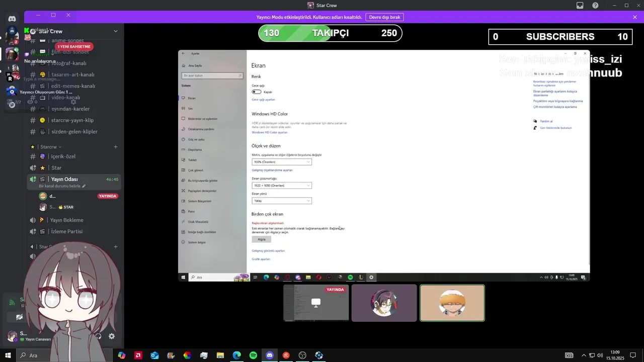644x362 pixels.
Task: Open the tasarım-art-kanalı channel
Action: pos(73,74)
